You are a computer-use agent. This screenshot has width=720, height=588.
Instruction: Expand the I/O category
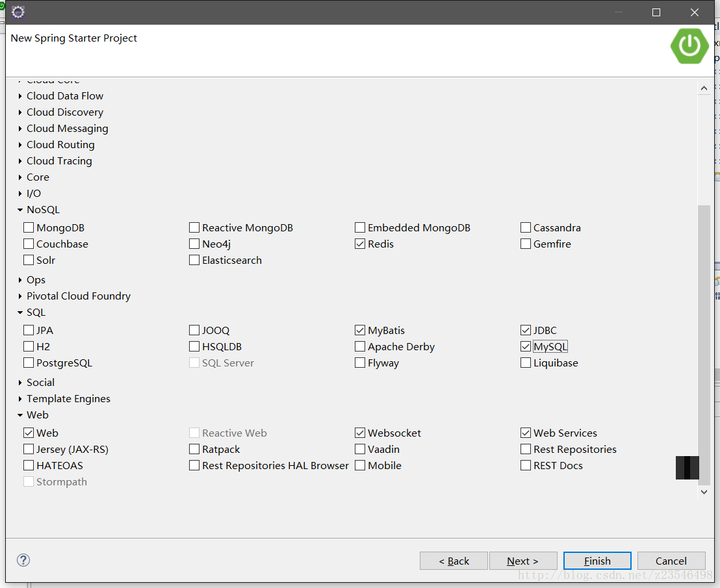pos(20,194)
